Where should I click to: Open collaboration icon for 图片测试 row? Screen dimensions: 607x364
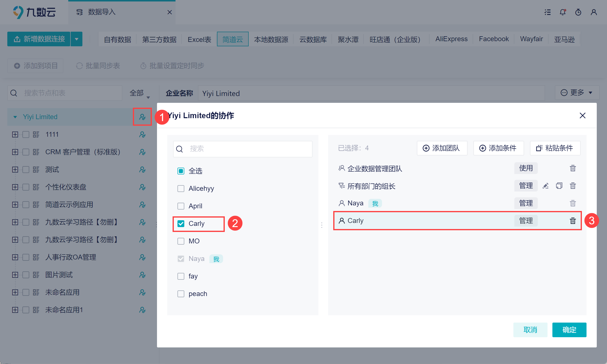(142, 275)
